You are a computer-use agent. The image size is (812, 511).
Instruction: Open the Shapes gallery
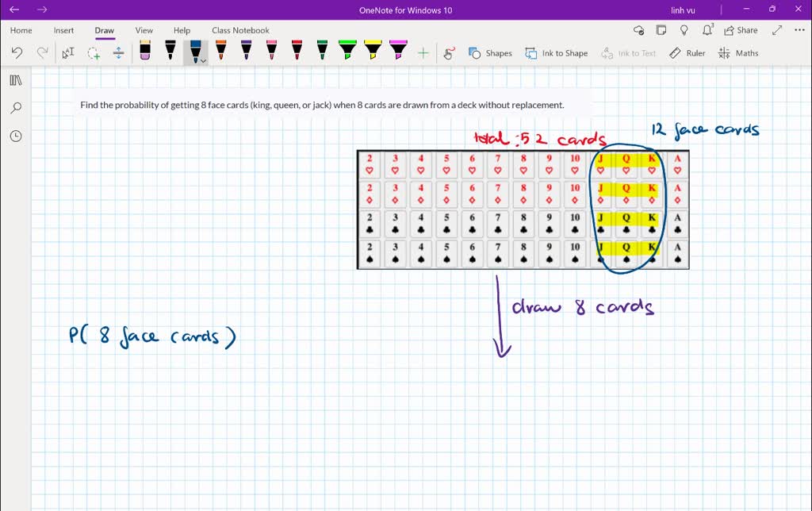click(490, 53)
